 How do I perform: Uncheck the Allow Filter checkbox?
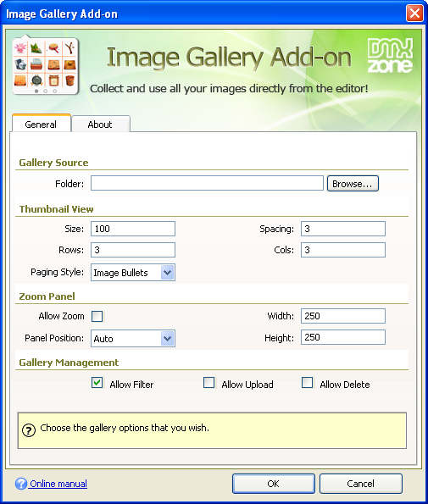click(97, 383)
